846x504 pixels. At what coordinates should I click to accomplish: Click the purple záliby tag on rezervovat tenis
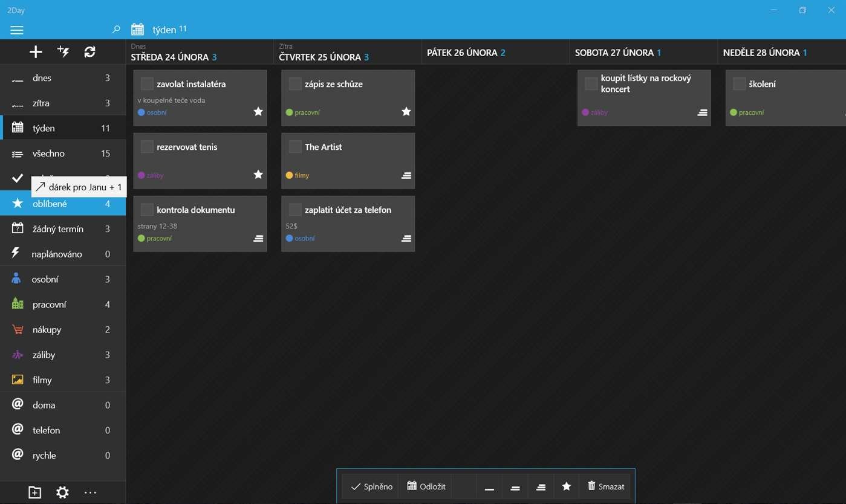pos(151,175)
